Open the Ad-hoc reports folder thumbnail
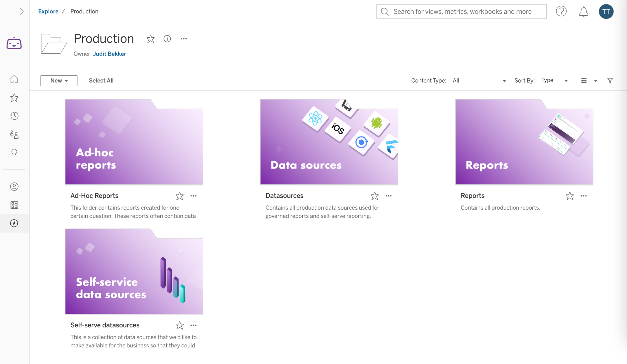Screen dimensions: 627x364 [134, 142]
